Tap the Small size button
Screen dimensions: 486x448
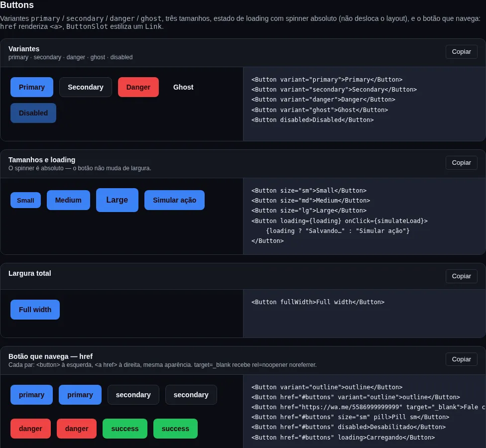pos(25,200)
